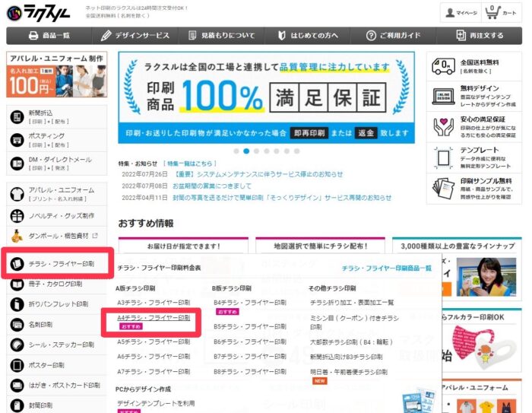Click 折りパンフレット印刷 icon
This screenshot has width=532, height=413.
coord(17,304)
